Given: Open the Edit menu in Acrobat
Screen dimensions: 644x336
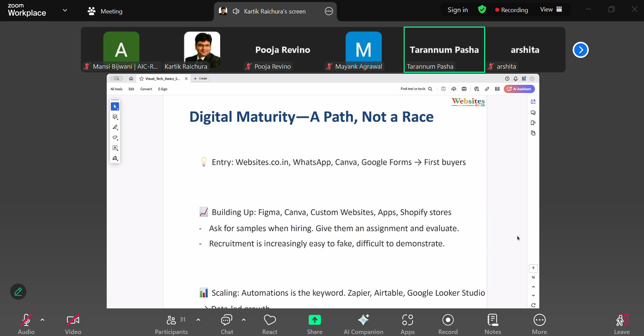Looking at the screenshot, I should (x=131, y=89).
